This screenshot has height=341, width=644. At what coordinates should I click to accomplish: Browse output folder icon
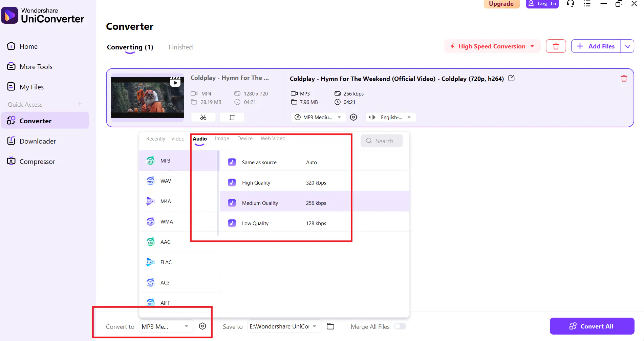coord(330,326)
